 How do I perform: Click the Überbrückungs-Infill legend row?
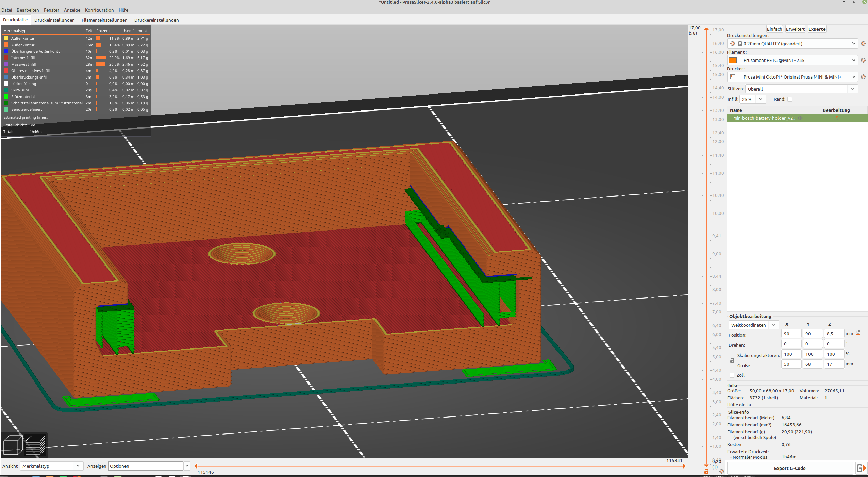click(76, 77)
